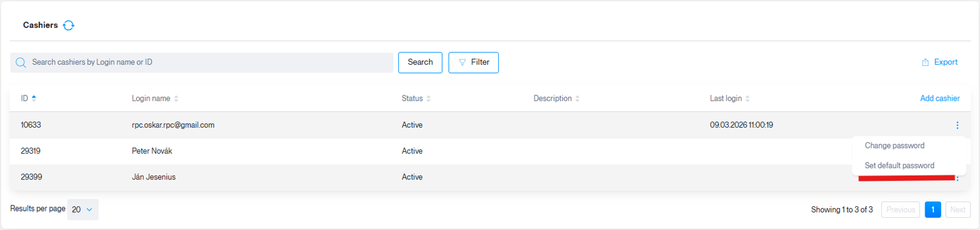Click Active status of Ján Jesenius
This screenshot has height=230, width=980.
(412, 177)
